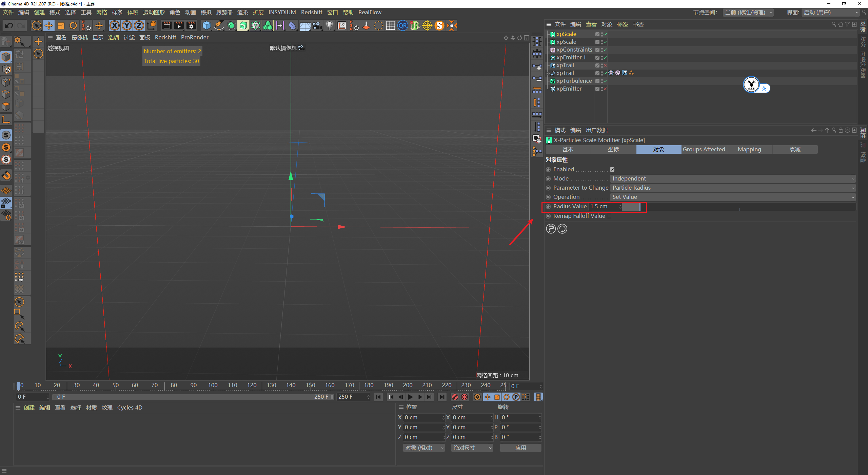
Task: Render the current active view
Action: 166,25
